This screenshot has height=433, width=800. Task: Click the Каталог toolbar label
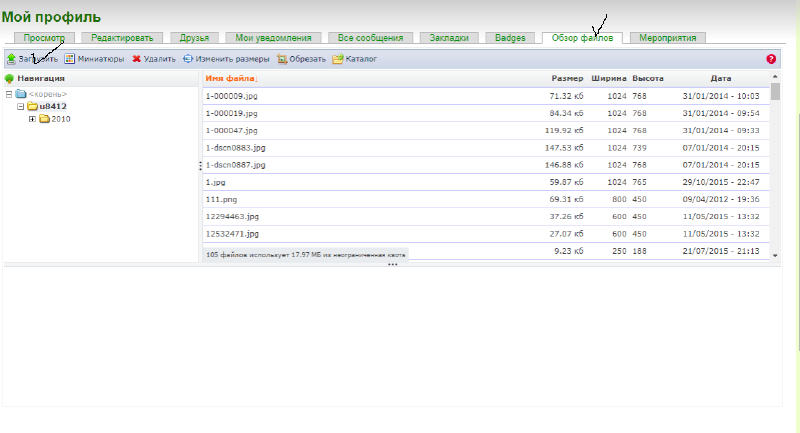pyautogui.click(x=361, y=59)
